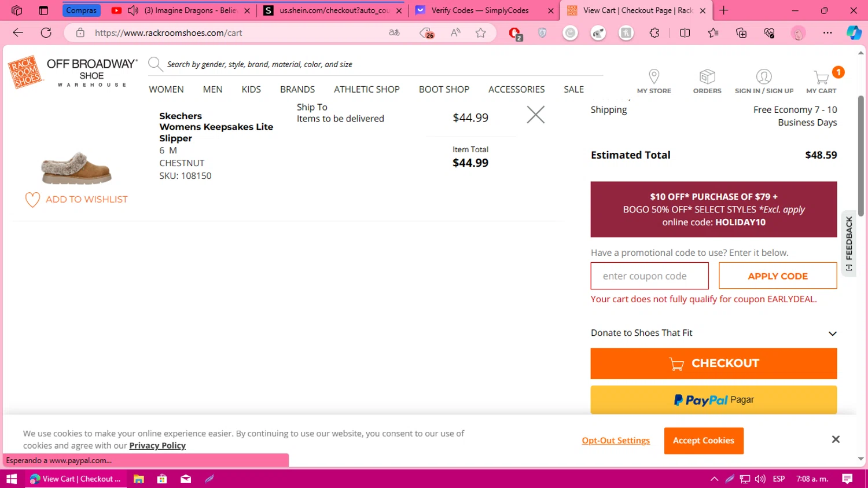Open the browser profile avatar

(x=799, y=33)
